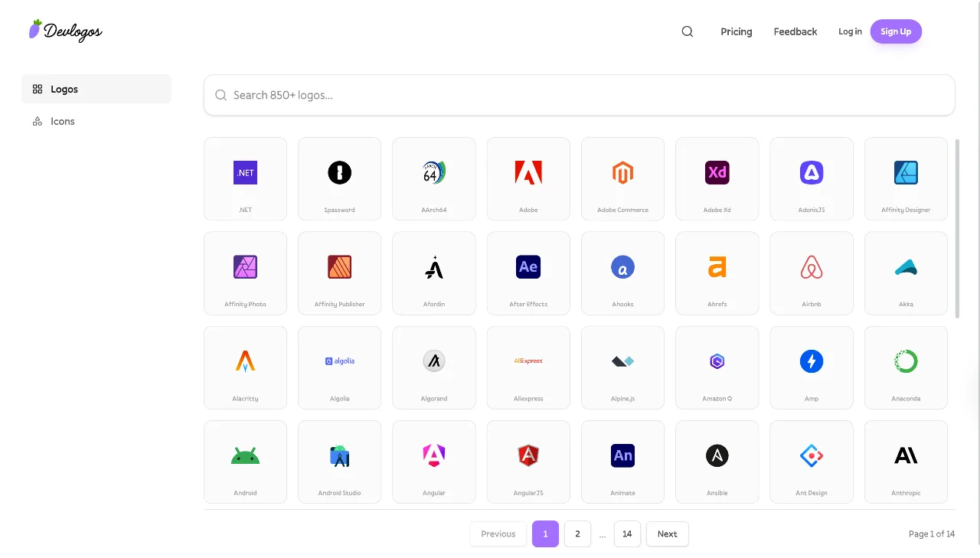The width and height of the screenshot is (980, 558).
Task: Open the Pricing page
Action: (x=737, y=31)
